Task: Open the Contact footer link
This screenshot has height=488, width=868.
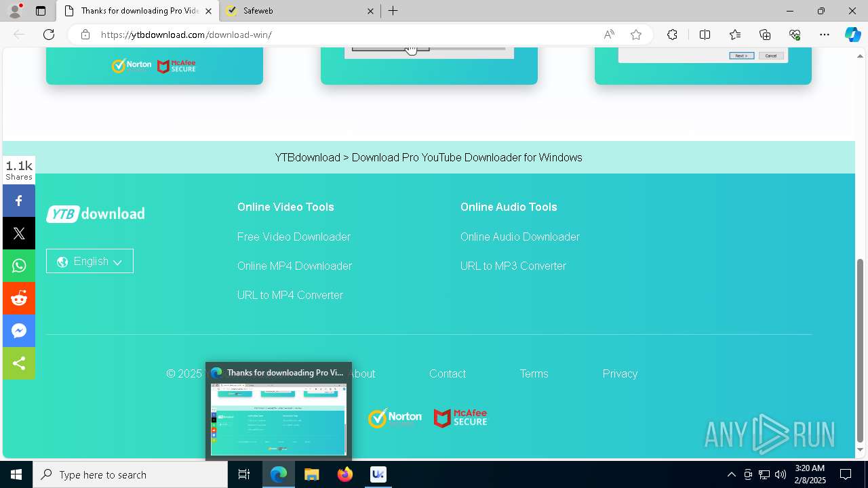Action: [x=448, y=373]
